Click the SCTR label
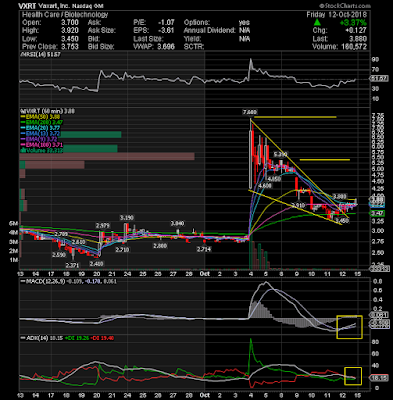 tap(194, 47)
